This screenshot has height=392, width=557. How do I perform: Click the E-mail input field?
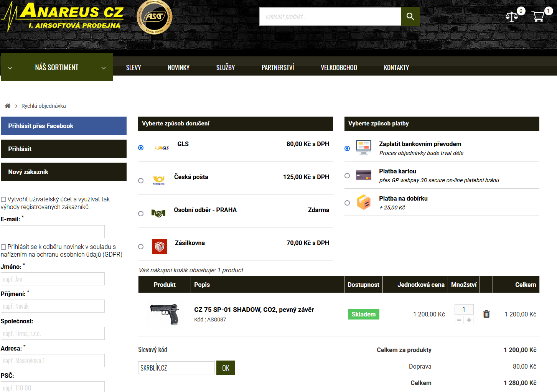pos(53,232)
